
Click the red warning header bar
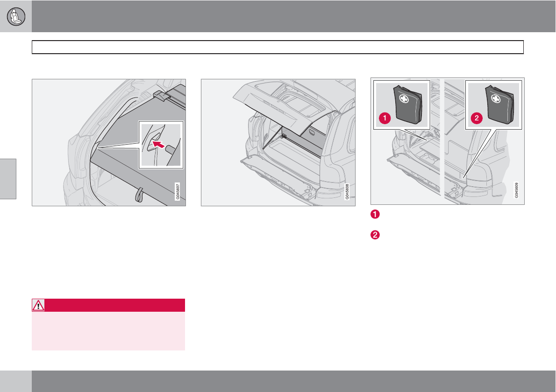tap(108, 305)
